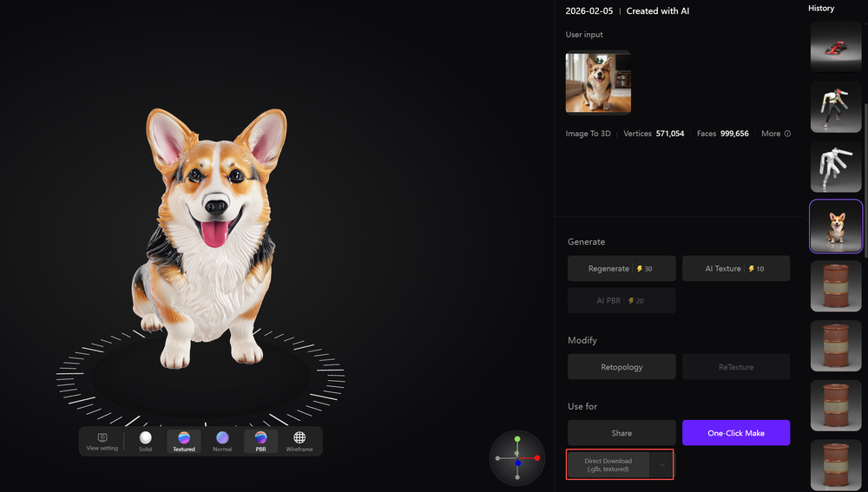The width and height of the screenshot is (868, 492).
Task: Click the History panel heading
Action: [821, 9]
